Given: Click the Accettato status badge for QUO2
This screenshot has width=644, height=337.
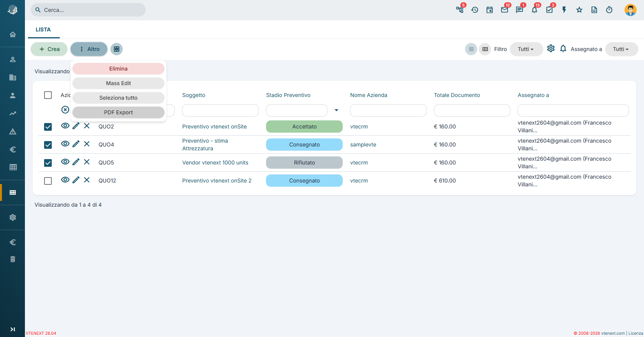Looking at the screenshot, I should [x=304, y=127].
